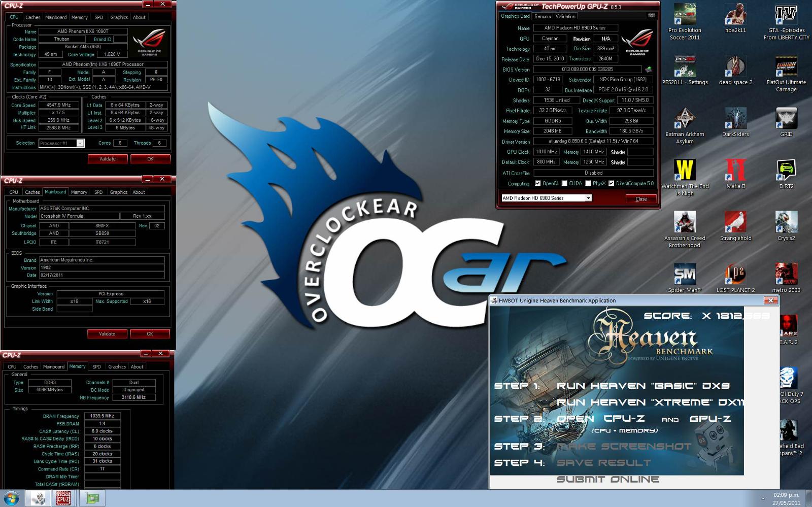812x507 pixels.
Task: Click the GPU Clock 1010 MHz field
Action: (x=546, y=152)
